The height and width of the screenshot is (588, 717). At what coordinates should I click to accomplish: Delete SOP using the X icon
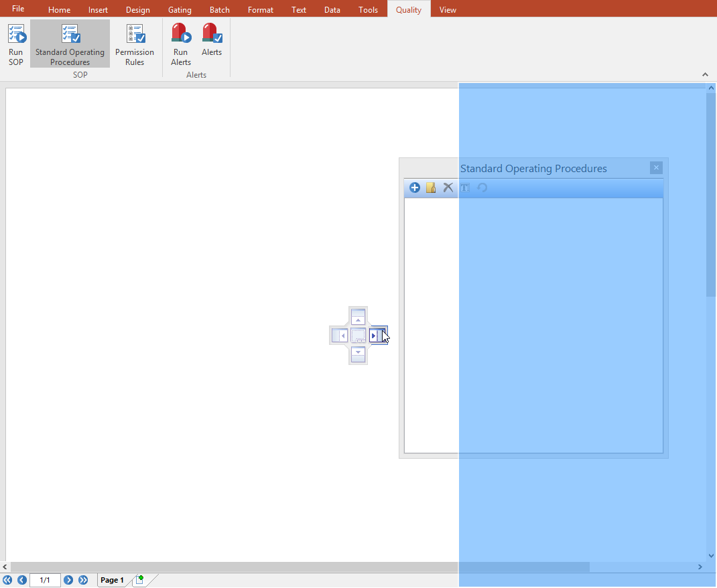click(448, 188)
